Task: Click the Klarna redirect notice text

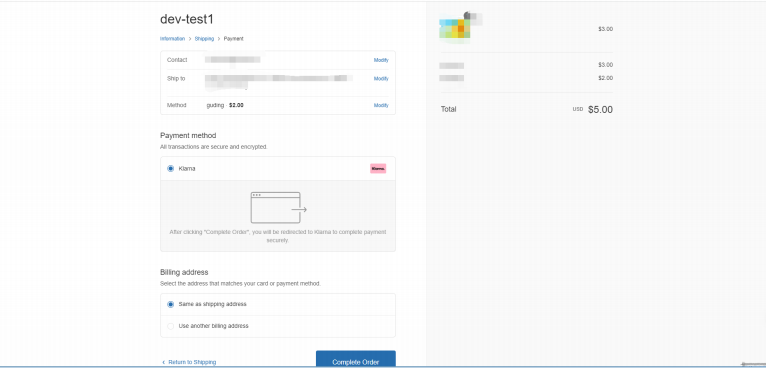Action: [x=277, y=236]
